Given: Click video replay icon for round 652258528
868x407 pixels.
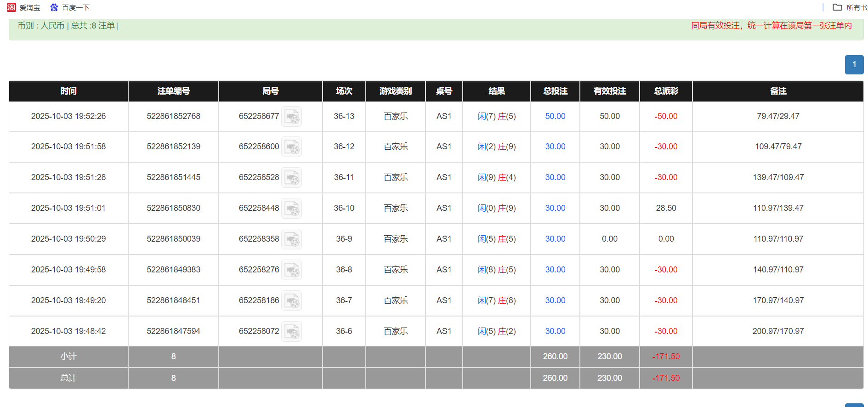Looking at the screenshot, I should click(x=291, y=178).
